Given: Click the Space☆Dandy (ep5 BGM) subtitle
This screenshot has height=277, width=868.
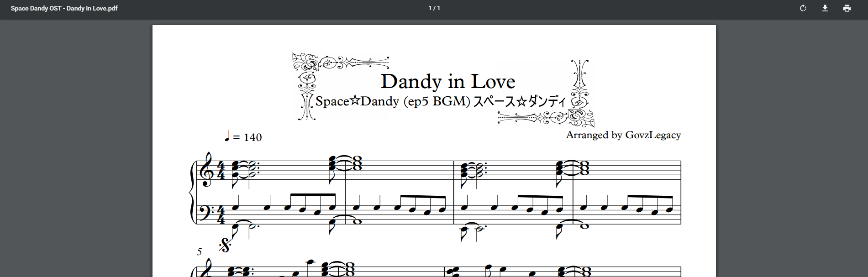Looking at the screenshot, I should 392,101.
